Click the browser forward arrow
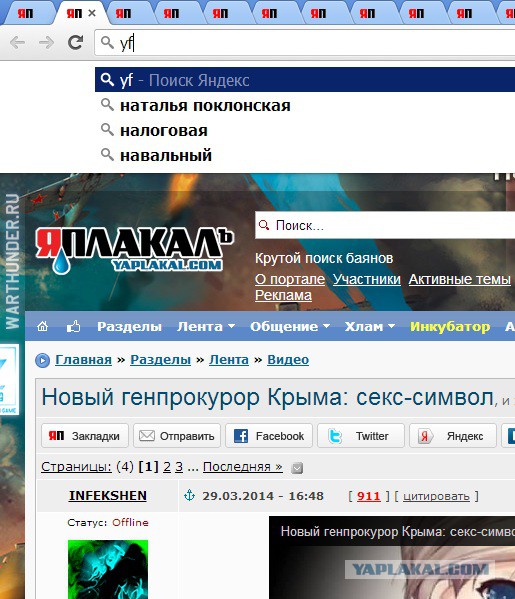 (x=47, y=42)
